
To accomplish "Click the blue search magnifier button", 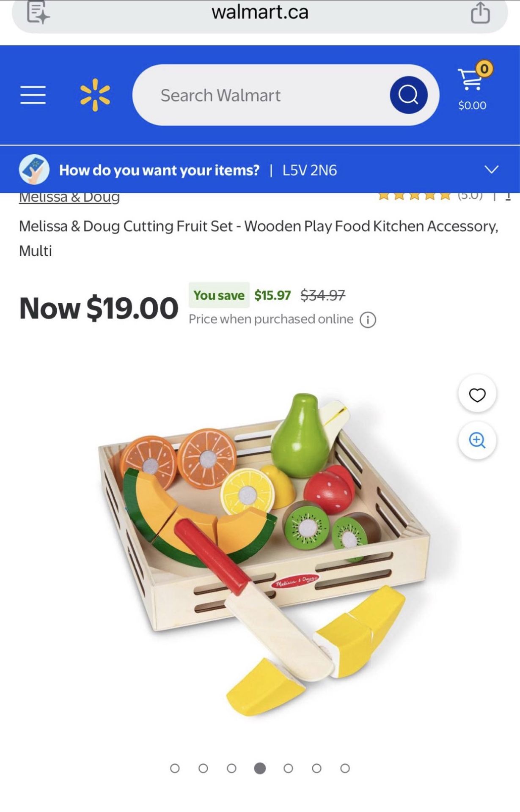I will tap(408, 95).
